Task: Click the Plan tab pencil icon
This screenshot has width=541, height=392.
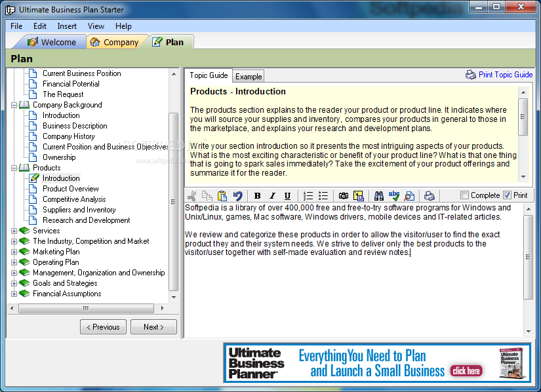Action: point(157,42)
